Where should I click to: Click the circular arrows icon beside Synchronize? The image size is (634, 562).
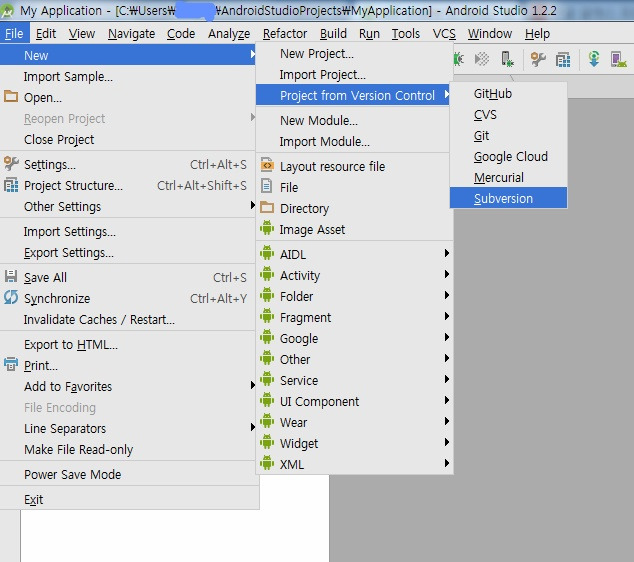click(11, 297)
